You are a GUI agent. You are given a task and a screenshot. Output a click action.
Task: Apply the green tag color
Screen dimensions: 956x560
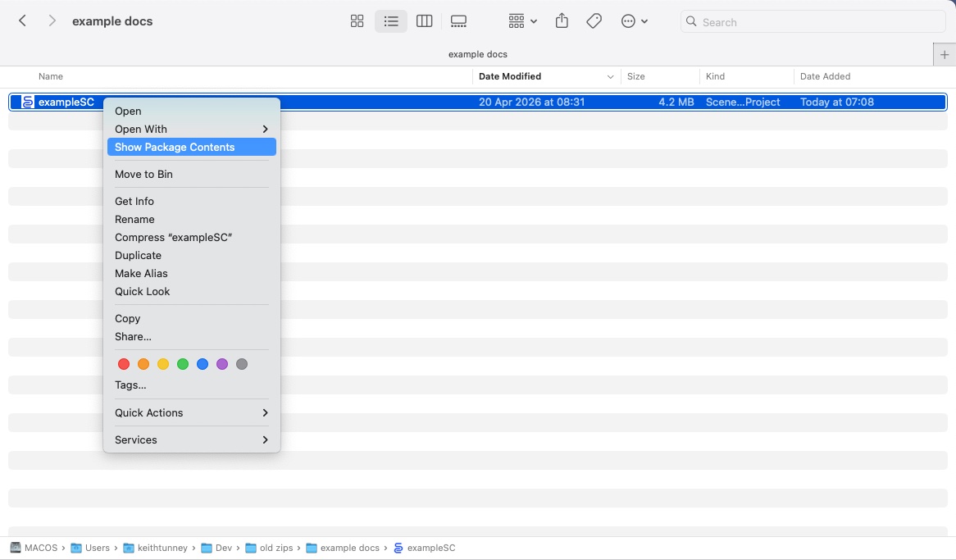coord(182,364)
